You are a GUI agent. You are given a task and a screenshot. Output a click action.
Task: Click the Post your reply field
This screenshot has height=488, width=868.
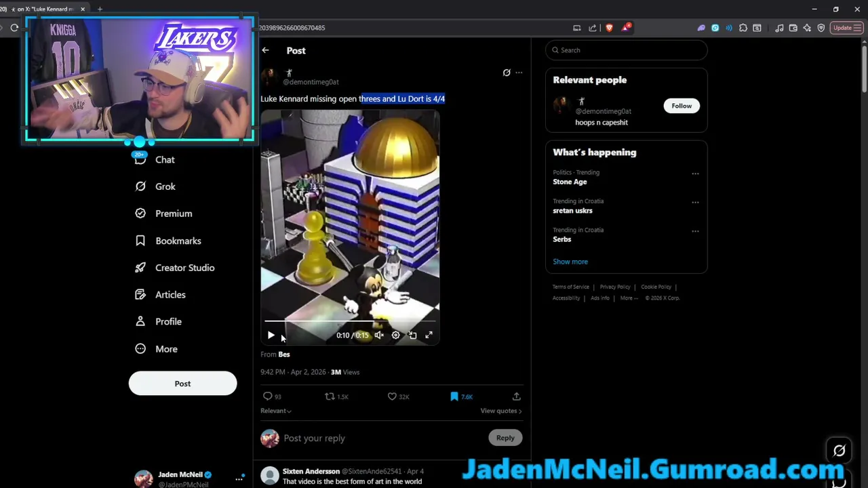[382, 439]
